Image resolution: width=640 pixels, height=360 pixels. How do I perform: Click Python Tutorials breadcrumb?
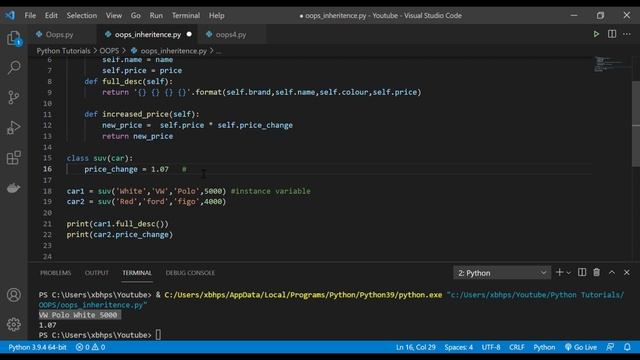[x=63, y=51]
